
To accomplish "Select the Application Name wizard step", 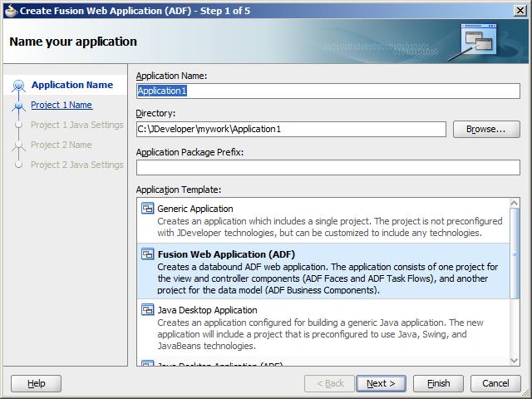I will [x=72, y=85].
